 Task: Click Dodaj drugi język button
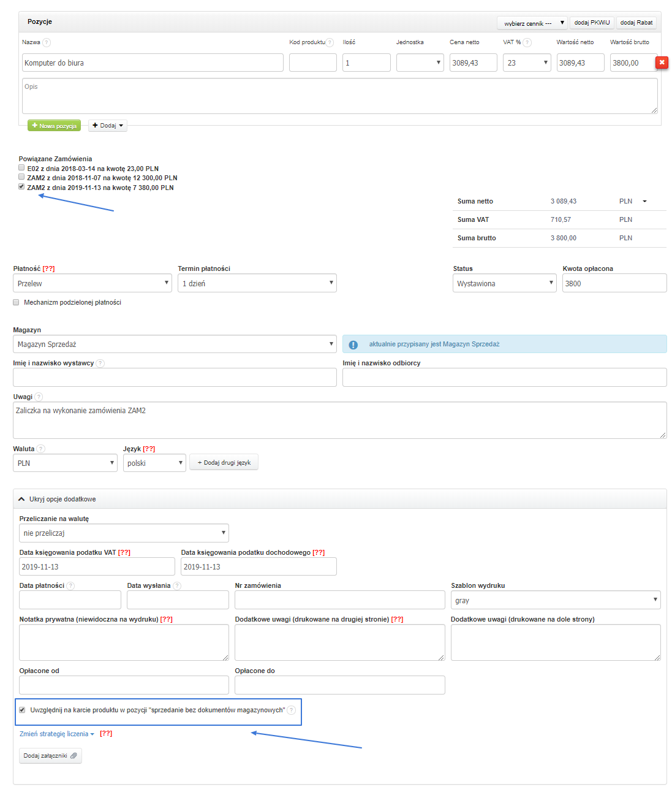tap(224, 462)
